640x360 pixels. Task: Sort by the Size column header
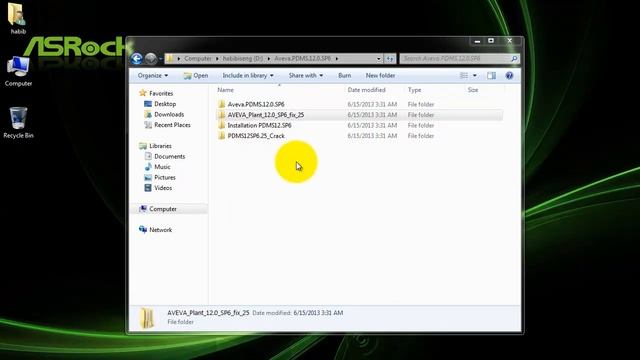(473, 90)
